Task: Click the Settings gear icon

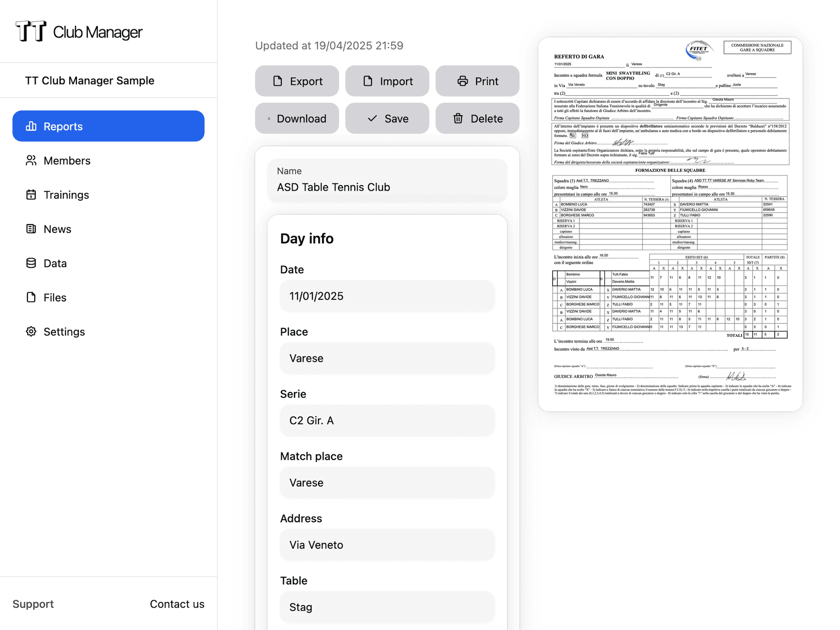Action: 31,332
